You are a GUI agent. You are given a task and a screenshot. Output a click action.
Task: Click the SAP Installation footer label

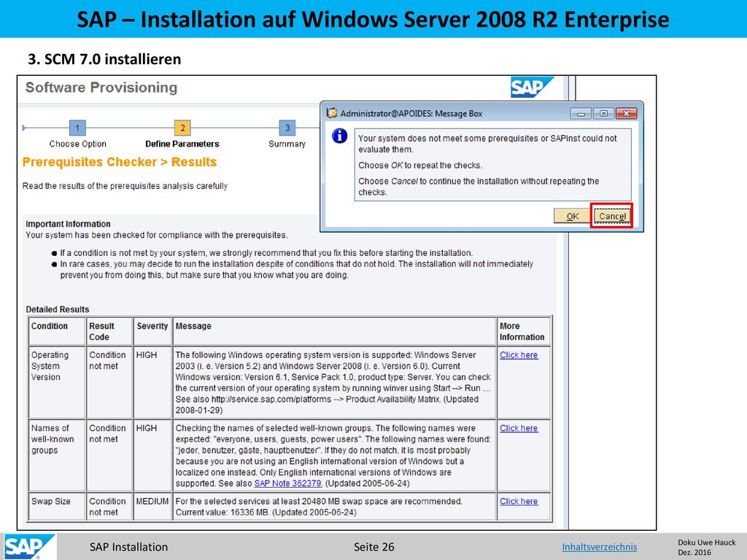click(x=128, y=547)
